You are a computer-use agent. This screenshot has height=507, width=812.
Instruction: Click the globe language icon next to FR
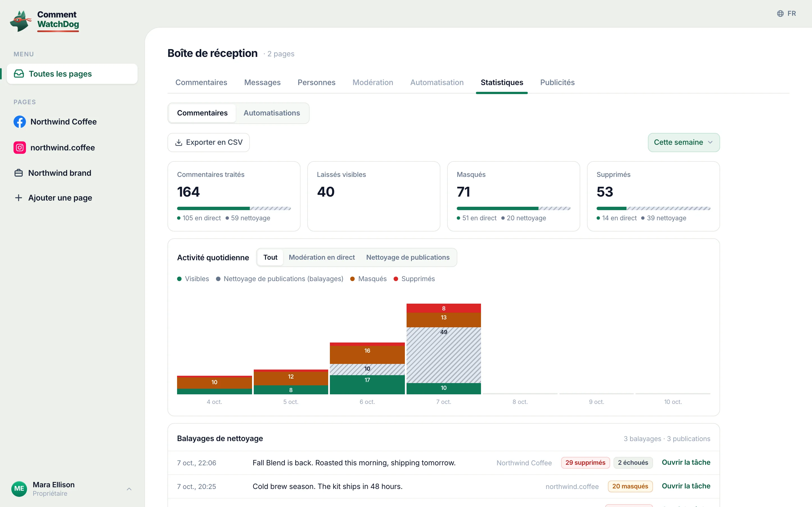click(x=780, y=14)
